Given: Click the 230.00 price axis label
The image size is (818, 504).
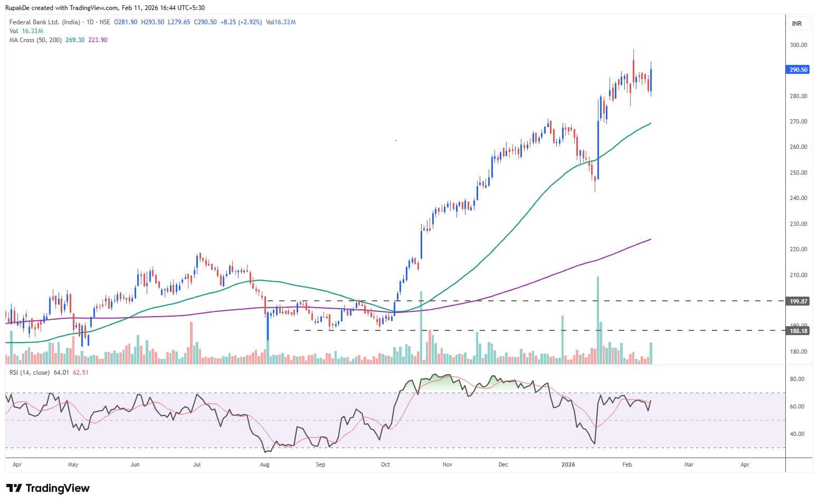Looking at the screenshot, I should [x=798, y=224].
